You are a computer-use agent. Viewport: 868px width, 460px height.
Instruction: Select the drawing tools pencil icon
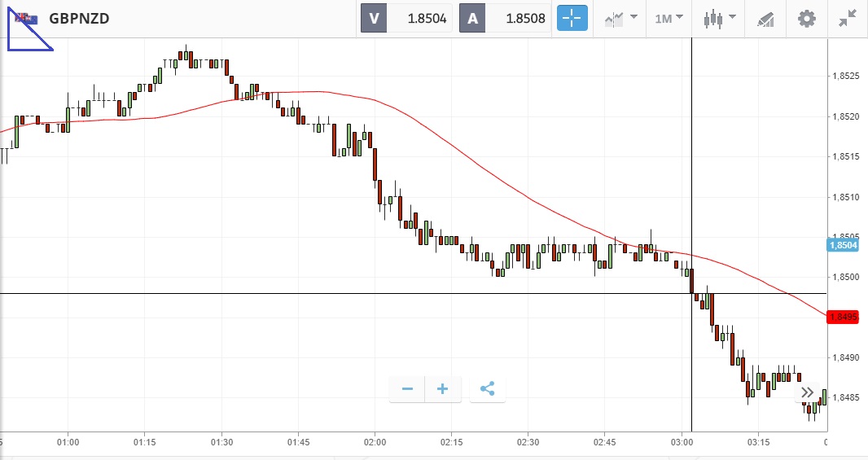point(765,18)
